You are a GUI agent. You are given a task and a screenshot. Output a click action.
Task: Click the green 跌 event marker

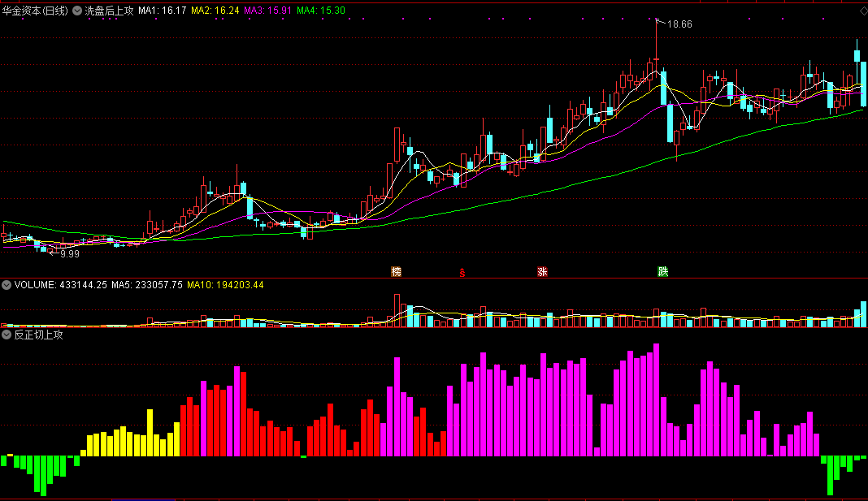(x=662, y=271)
